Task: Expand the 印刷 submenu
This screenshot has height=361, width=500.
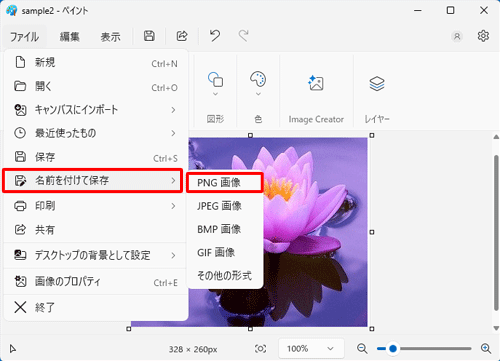Action: [96, 206]
